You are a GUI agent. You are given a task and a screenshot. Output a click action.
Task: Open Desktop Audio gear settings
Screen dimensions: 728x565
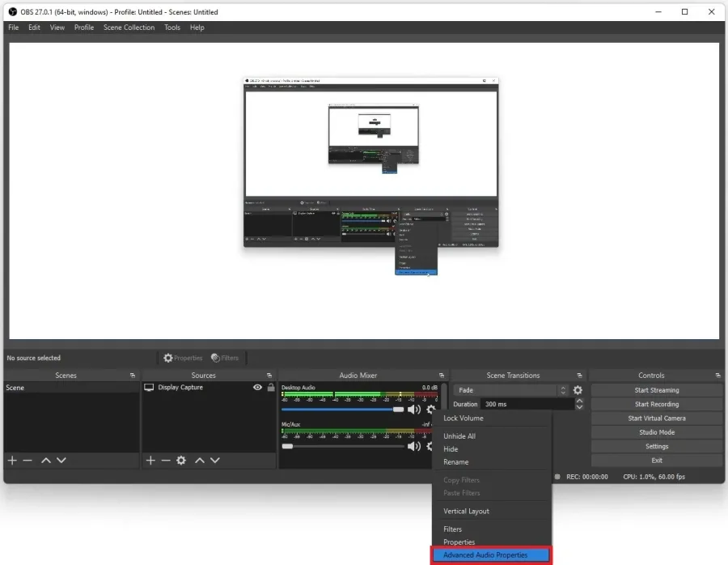coord(431,410)
